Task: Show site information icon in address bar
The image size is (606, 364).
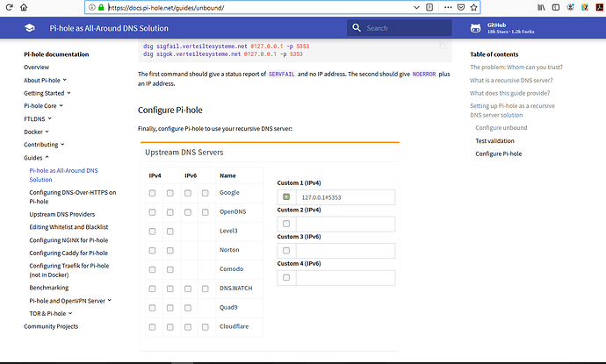Action: (x=92, y=7)
